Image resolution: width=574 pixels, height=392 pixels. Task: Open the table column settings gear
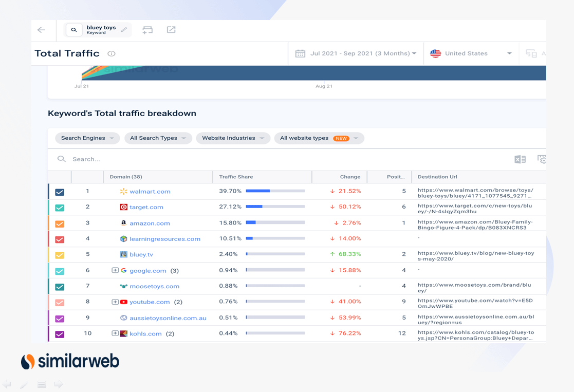[541, 159]
